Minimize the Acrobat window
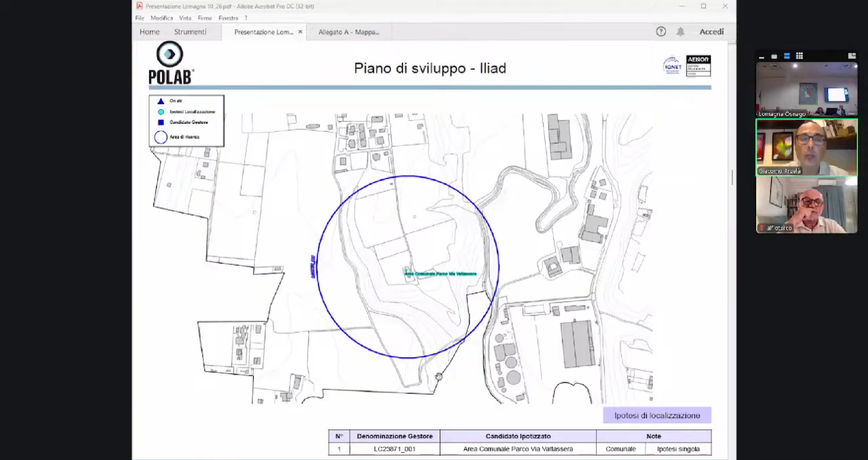The height and width of the screenshot is (460, 868). pyautogui.click(x=682, y=6)
